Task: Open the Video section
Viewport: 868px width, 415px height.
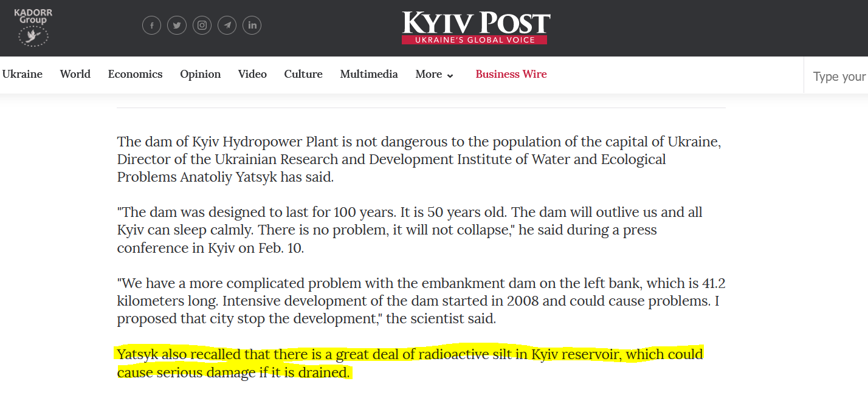Action: 252,74
